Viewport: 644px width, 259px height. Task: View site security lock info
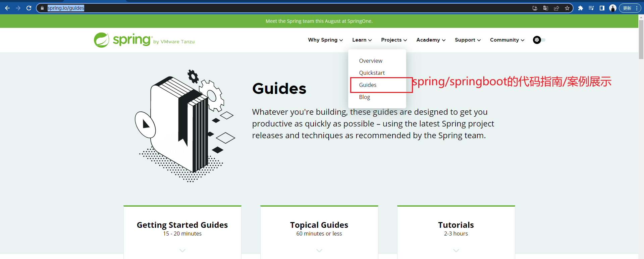42,8
